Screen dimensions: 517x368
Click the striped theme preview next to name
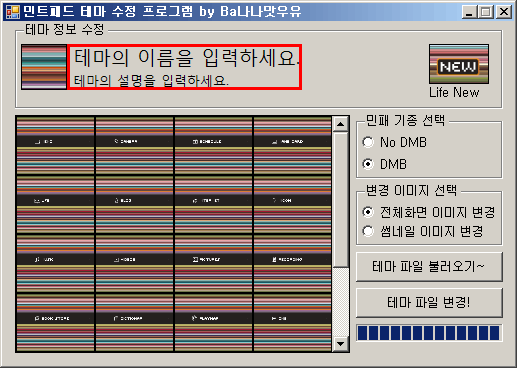click(44, 67)
